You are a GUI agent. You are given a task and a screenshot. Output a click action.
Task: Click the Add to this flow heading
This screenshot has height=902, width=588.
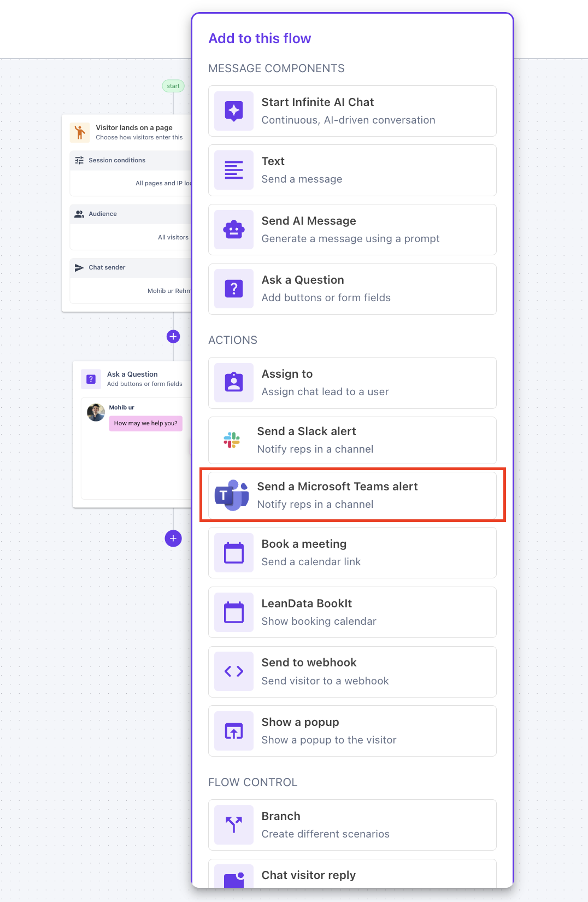point(260,38)
